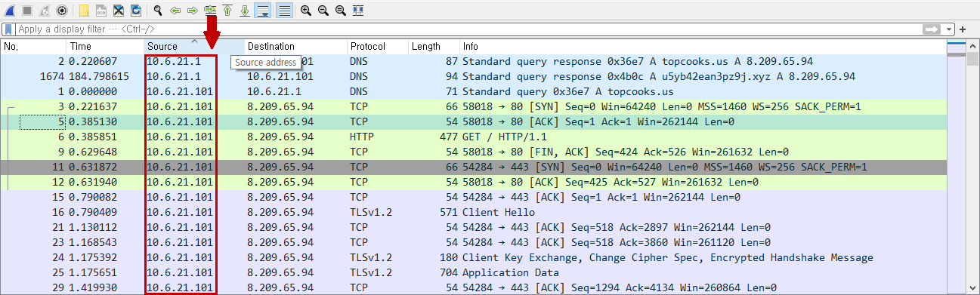Reload the capture file
This screenshot has width=980, height=295.
tap(136, 11)
